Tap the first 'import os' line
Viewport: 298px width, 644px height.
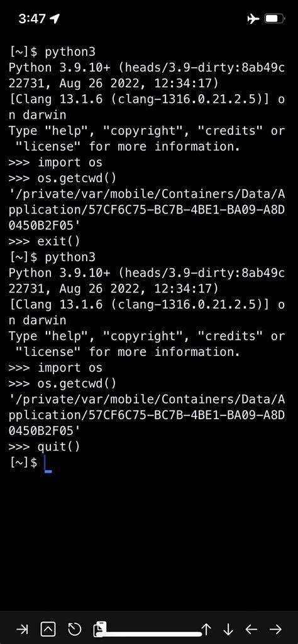click(x=55, y=163)
